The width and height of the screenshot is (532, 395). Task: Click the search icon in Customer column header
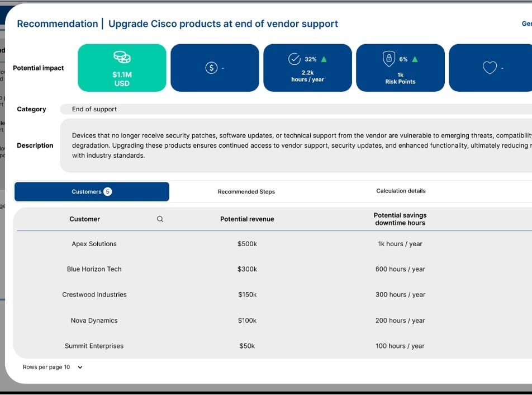160,219
